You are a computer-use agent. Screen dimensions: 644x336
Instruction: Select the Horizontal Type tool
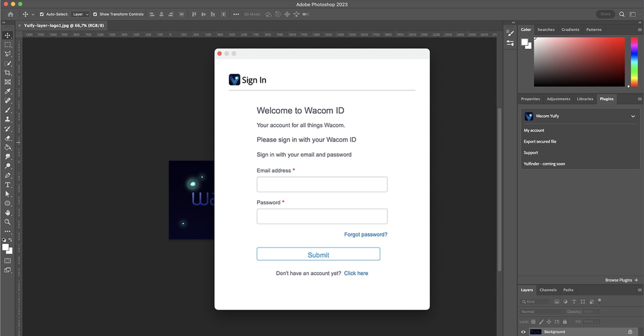8,185
